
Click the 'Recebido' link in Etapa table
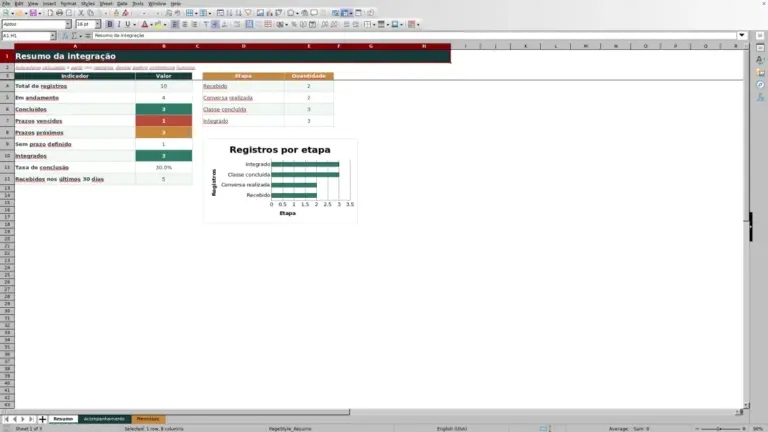(x=215, y=86)
